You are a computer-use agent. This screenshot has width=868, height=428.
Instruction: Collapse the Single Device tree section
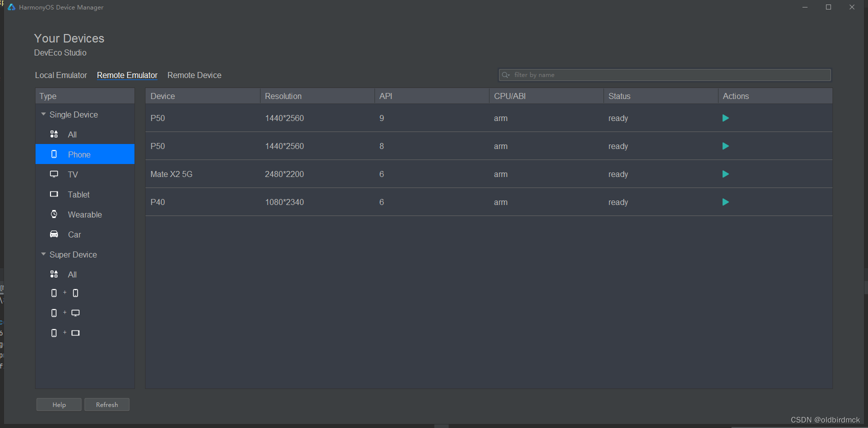tap(43, 114)
